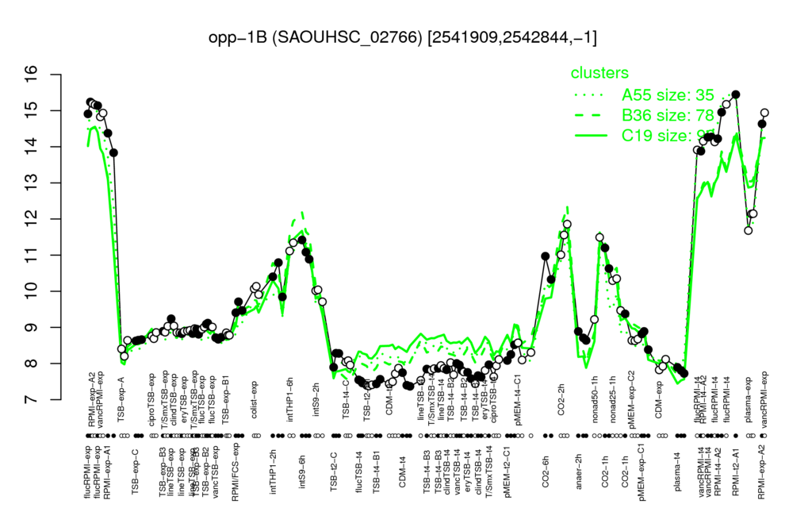Click x-axis label 'TSB-exp-B1'
This screenshot has width=812, height=508.
pos(226,398)
